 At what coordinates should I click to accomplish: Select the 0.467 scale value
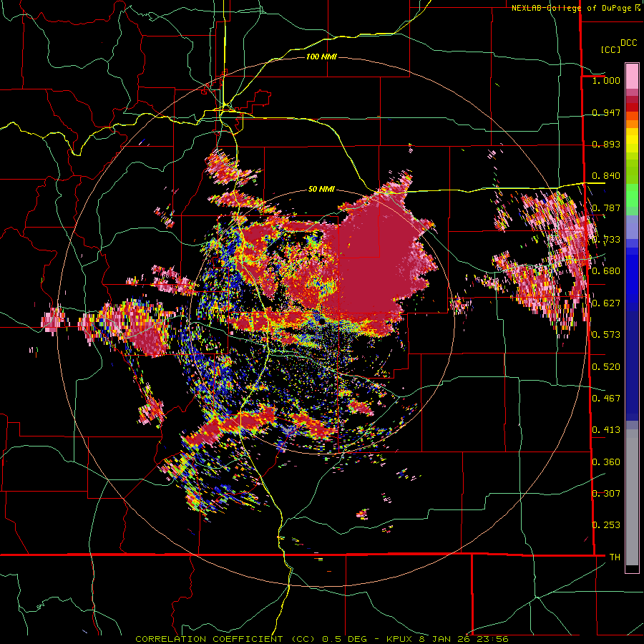(x=606, y=399)
